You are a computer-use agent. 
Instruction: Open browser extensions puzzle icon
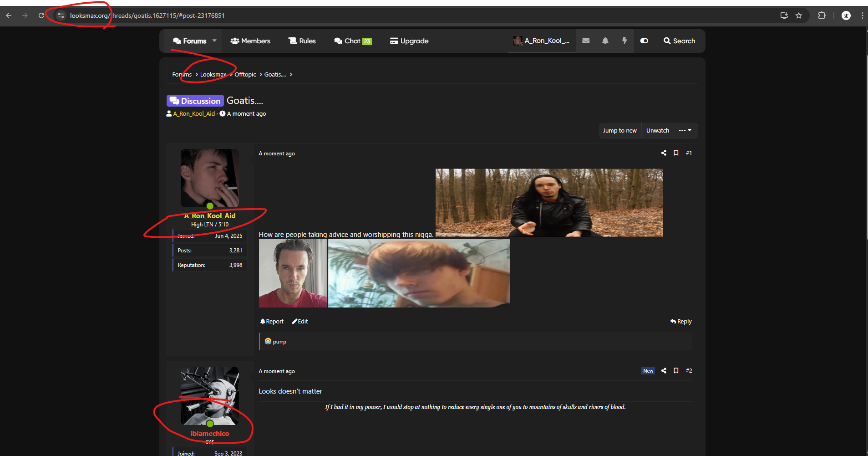pos(822,15)
